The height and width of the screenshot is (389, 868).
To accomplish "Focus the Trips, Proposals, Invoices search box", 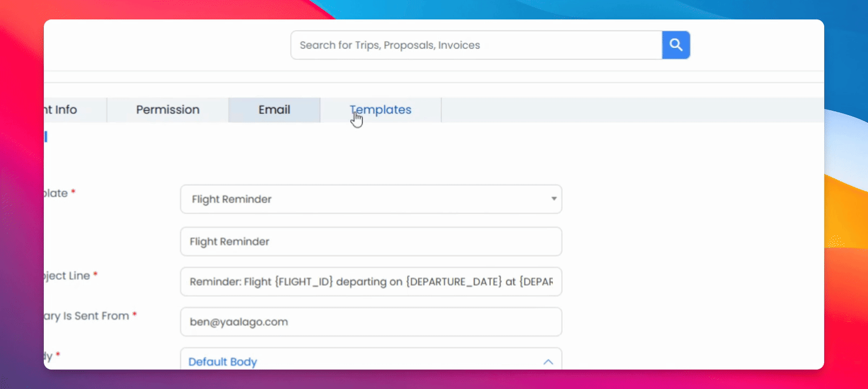I will 476,45.
